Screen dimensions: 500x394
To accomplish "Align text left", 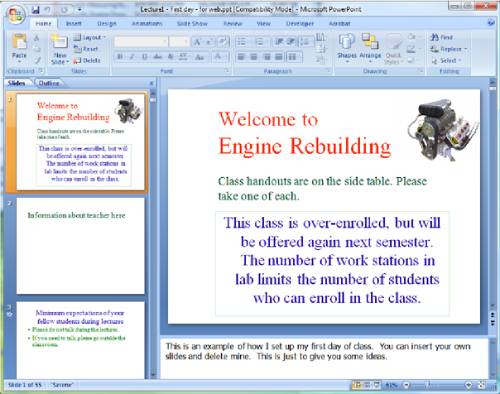I will tap(241, 57).
